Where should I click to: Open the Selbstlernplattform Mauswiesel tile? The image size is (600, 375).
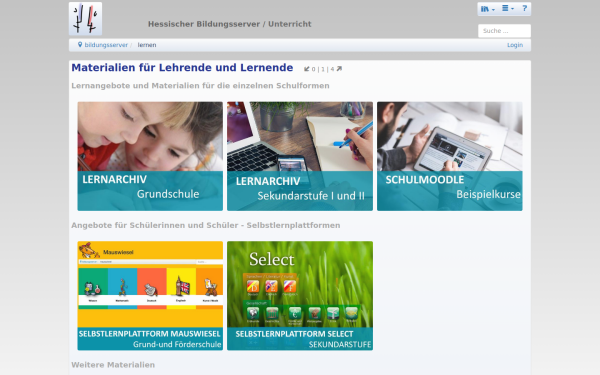click(x=150, y=295)
